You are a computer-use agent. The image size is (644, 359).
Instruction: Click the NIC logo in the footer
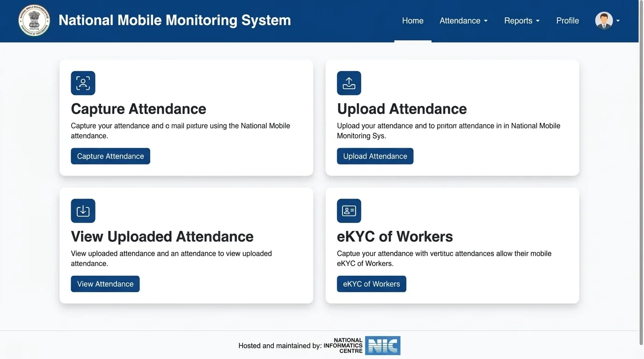383,346
